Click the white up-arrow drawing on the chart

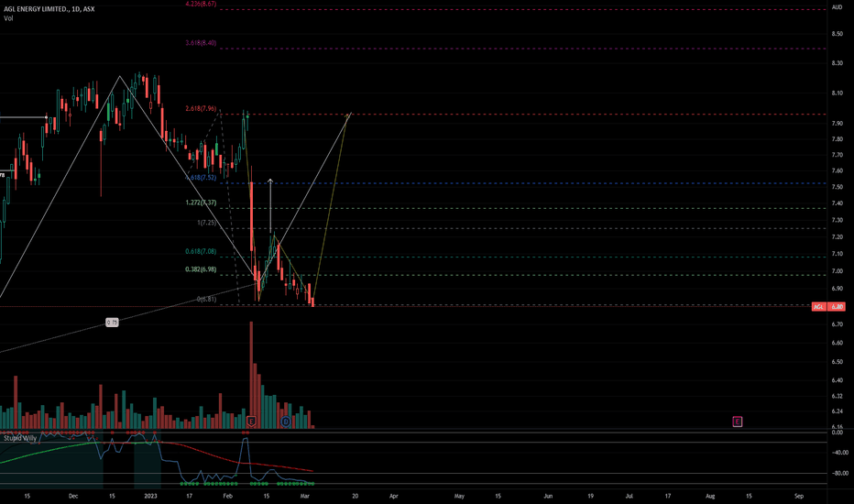[270, 205]
